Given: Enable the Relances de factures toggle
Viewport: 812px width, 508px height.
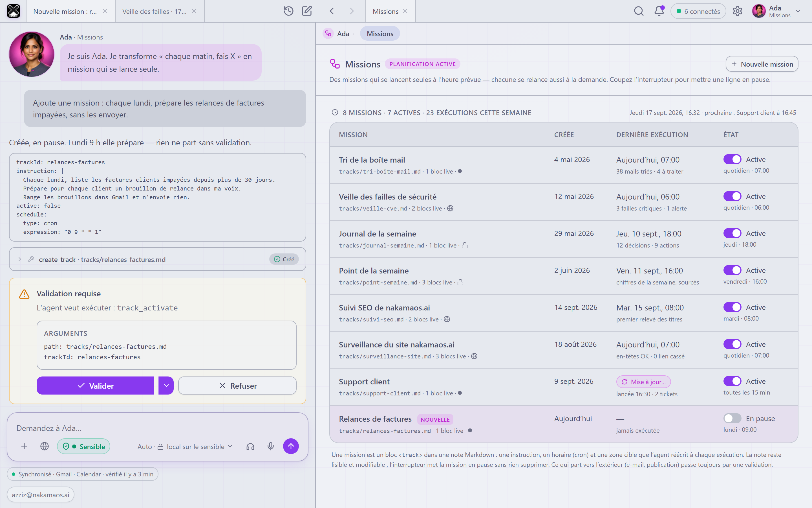Looking at the screenshot, I should click(732, 418).
